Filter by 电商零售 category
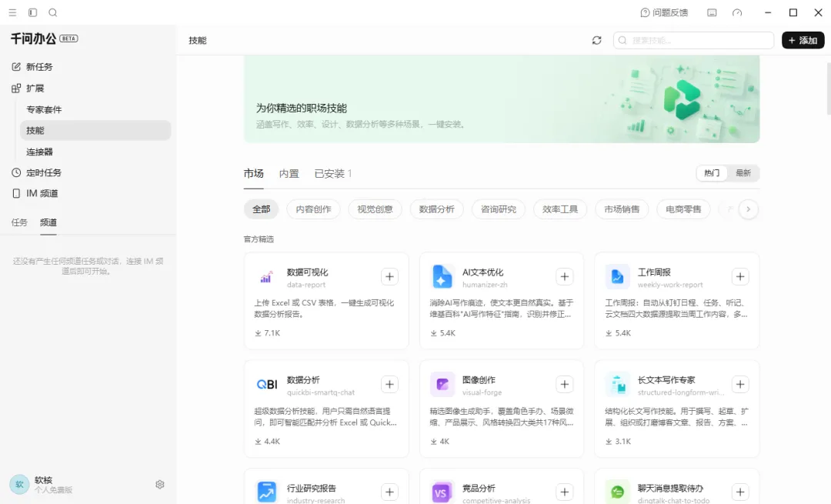This screenshot has width=831, height=504. [x=684, y=209]
